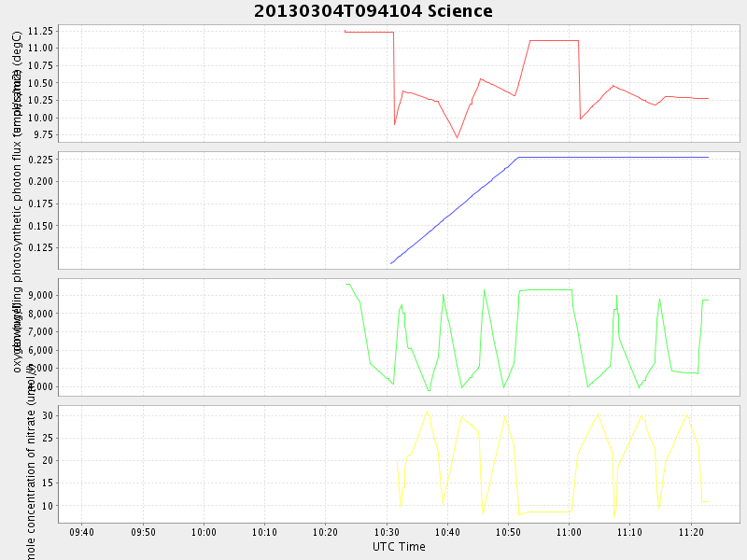Viewport: 747px width, 560px height.
Task: Click the 25 nitrate axis tick
Action: [x=48, y=438]
